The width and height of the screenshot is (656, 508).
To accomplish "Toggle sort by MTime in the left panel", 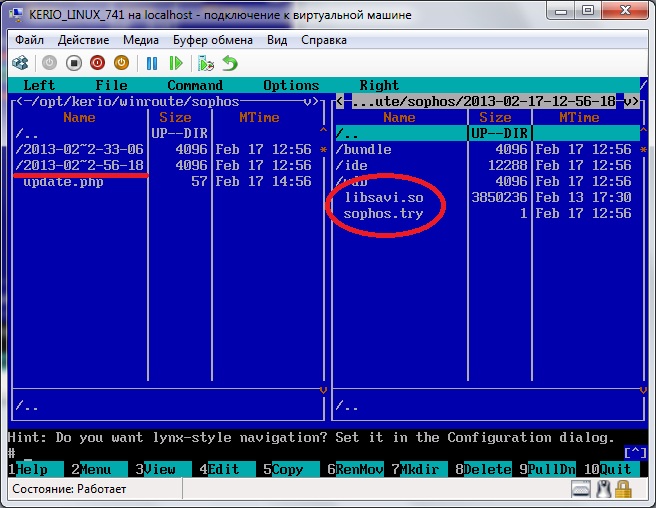I will coord(259,117).
